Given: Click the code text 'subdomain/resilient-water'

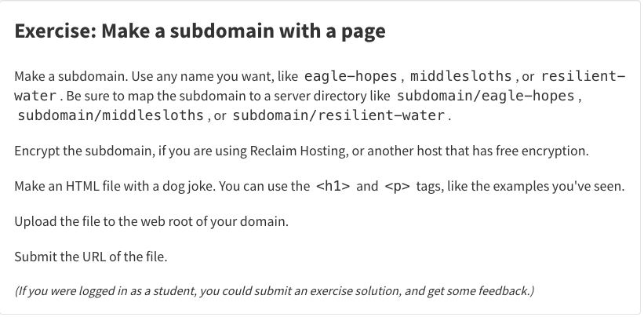Looking at the screenshot, I should point(339,115).
